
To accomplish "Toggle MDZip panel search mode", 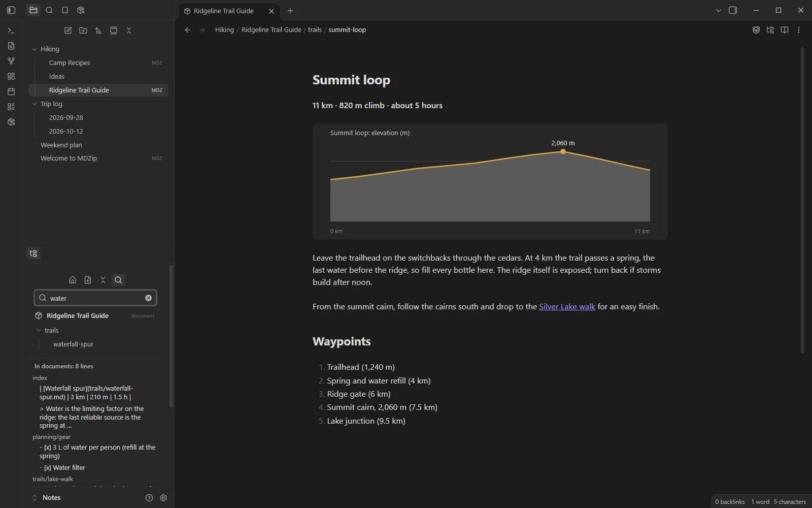I will (118, 280).
